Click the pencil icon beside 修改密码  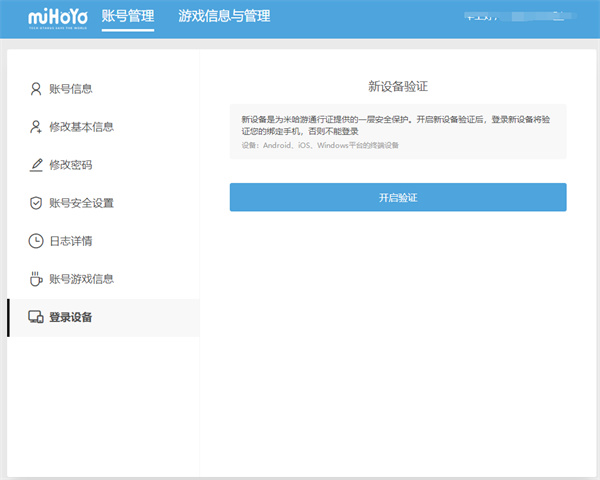click(x=36, y=165)
